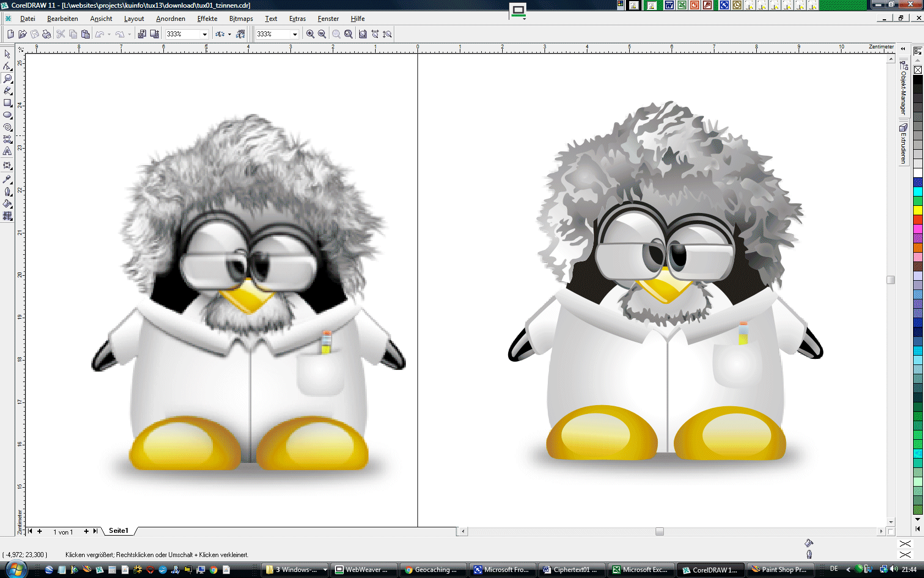
Task: Select the Outline pen tool
Action: click(x=7, y=192)
